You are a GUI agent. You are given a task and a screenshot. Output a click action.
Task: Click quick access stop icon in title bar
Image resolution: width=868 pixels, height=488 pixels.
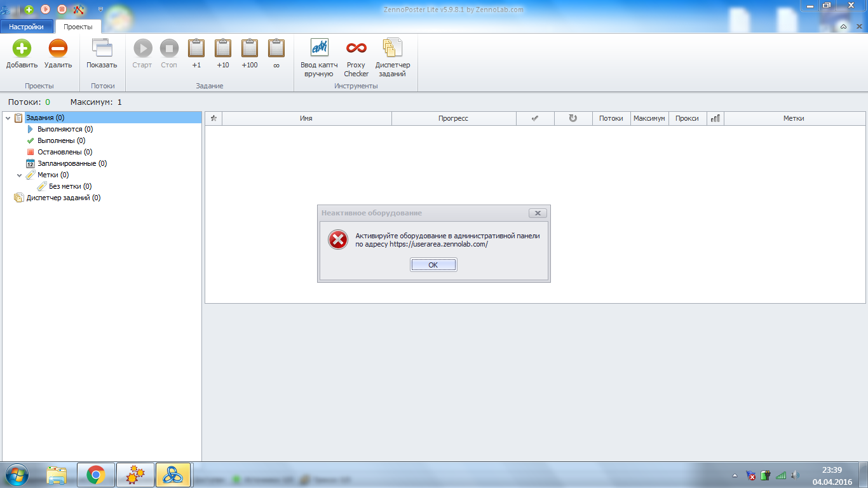62,10
